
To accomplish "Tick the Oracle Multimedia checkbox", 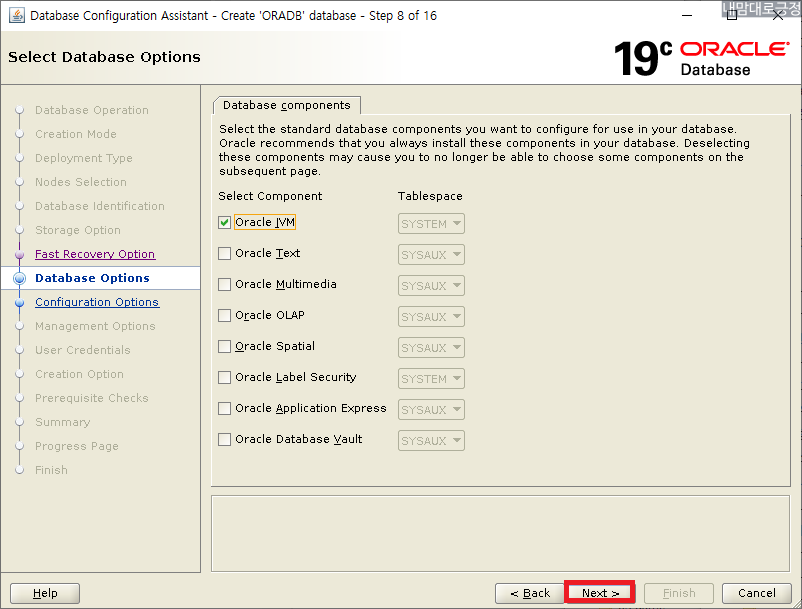I will pos(224,284).
